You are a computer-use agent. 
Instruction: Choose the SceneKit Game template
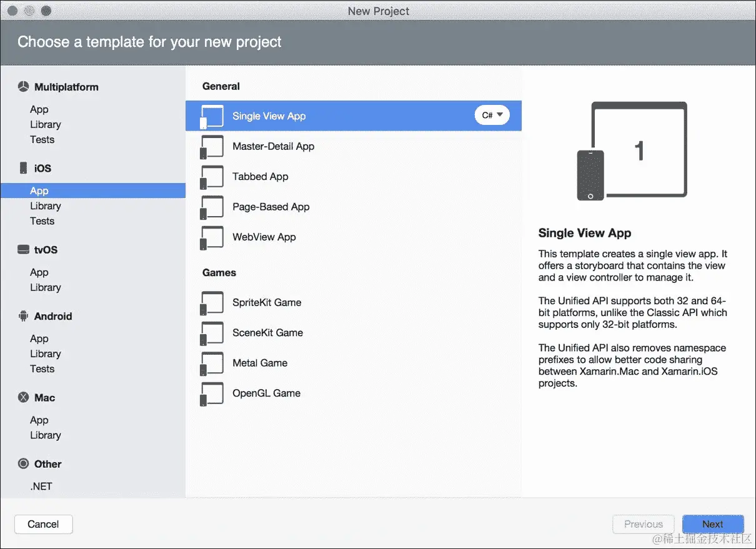[354, 332]
